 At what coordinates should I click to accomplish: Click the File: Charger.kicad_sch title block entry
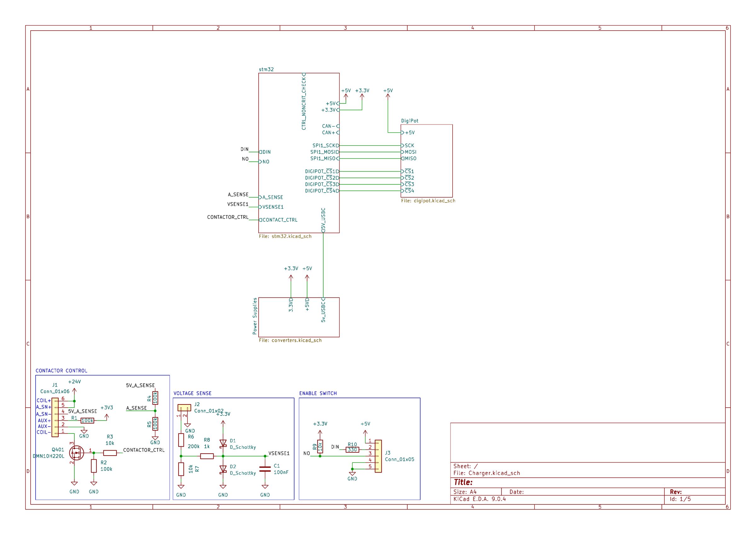tap(487, 473)
